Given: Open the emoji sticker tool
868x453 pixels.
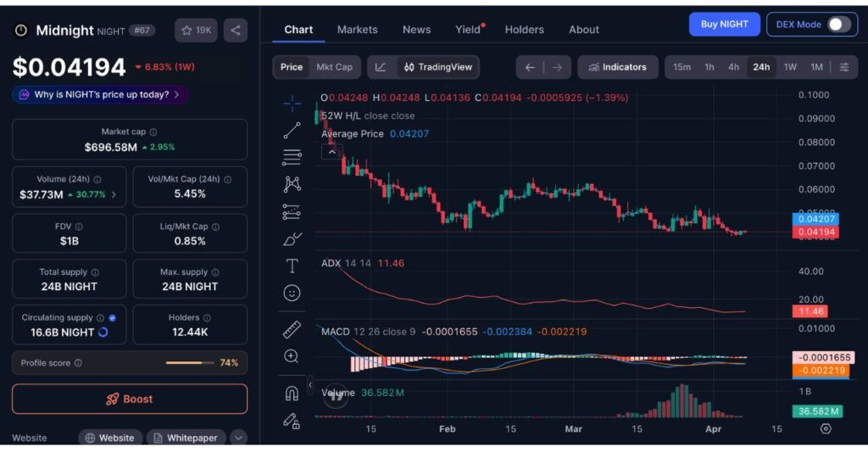Looking at the screenshot, I should (292, 293).
